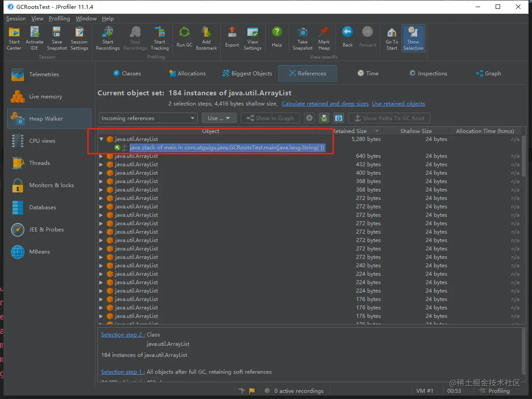
Task: Click the 5,280 bytes retained size cell
Action: (x=366, y=139)
